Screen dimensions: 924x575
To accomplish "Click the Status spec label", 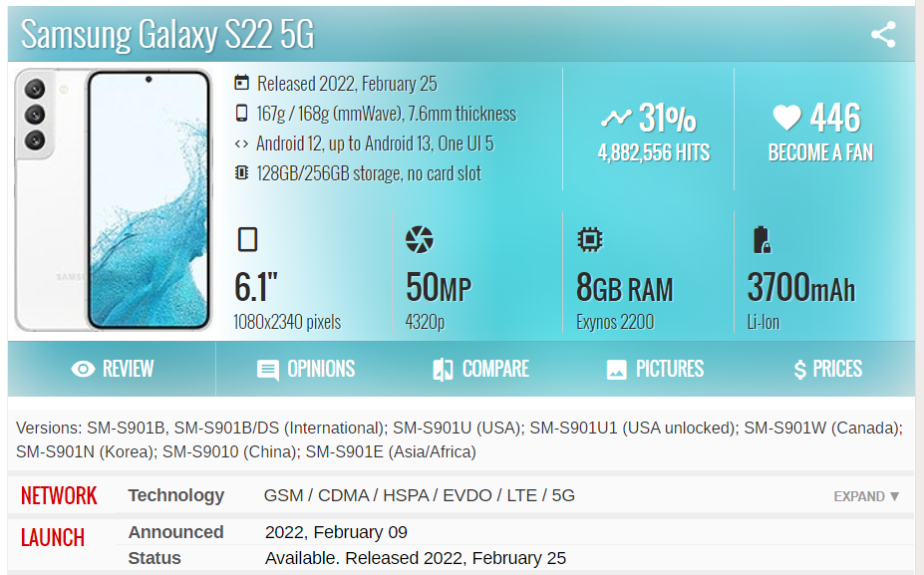I will click(154, 558).
